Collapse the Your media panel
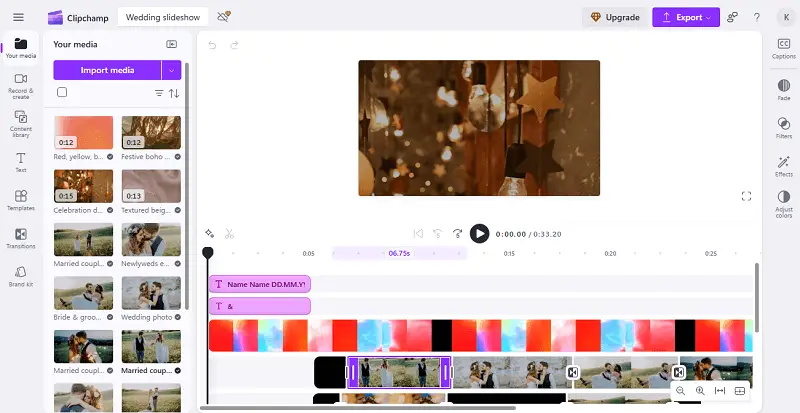The image size is (800, 413). 171,44
